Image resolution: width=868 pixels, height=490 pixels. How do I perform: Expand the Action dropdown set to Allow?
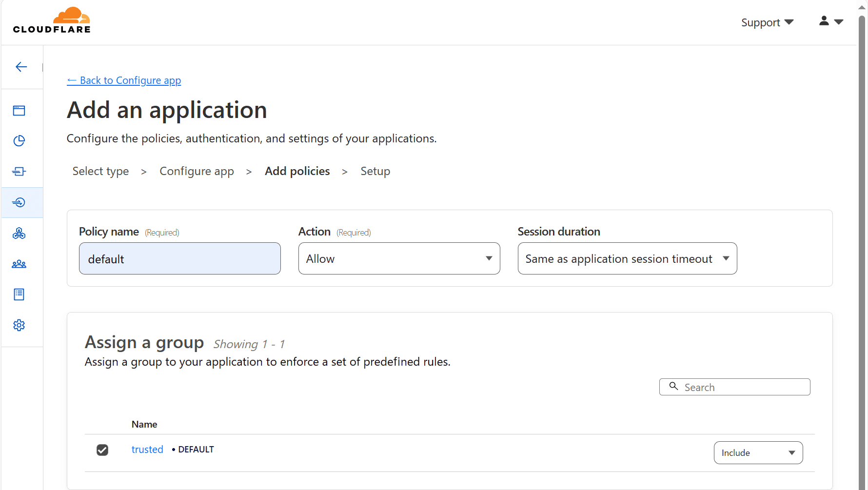pyautogui.click(x=399, y=258)
